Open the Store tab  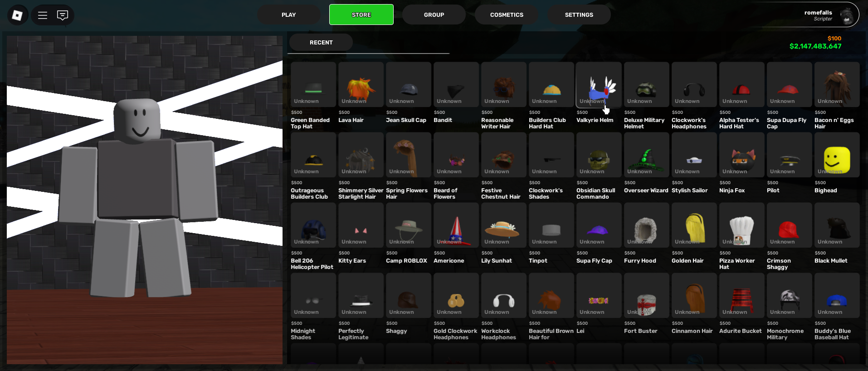coord(361,15)
